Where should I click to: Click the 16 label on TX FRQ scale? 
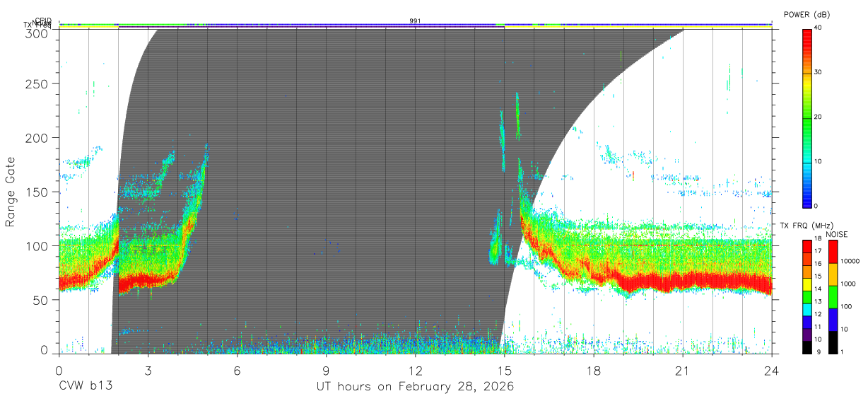tap(818, 263)
